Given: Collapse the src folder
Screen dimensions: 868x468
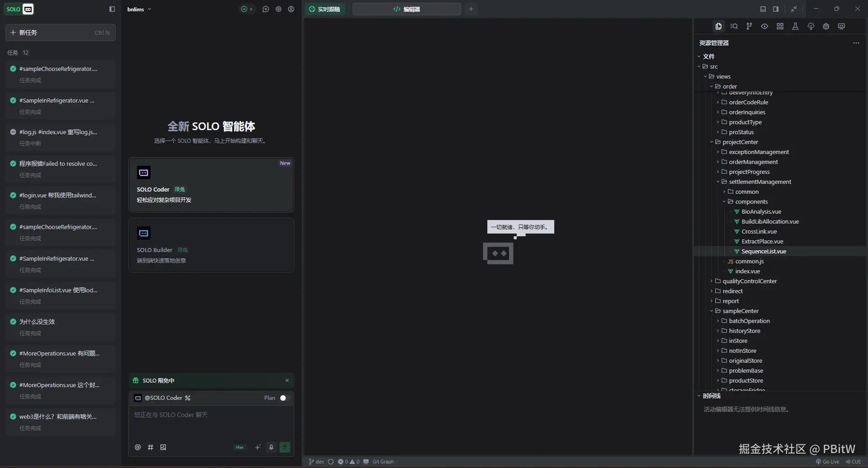Looking at the screenshot, I should tap(699, 66).
